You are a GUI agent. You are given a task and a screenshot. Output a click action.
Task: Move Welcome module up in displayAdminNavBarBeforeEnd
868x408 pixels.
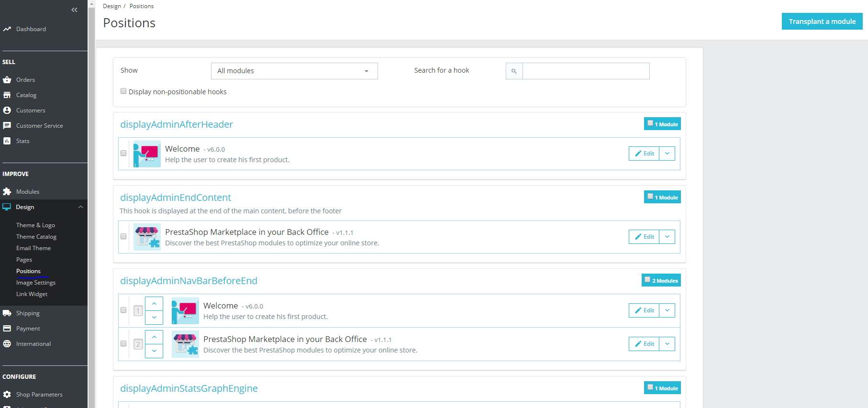point(154,304)
